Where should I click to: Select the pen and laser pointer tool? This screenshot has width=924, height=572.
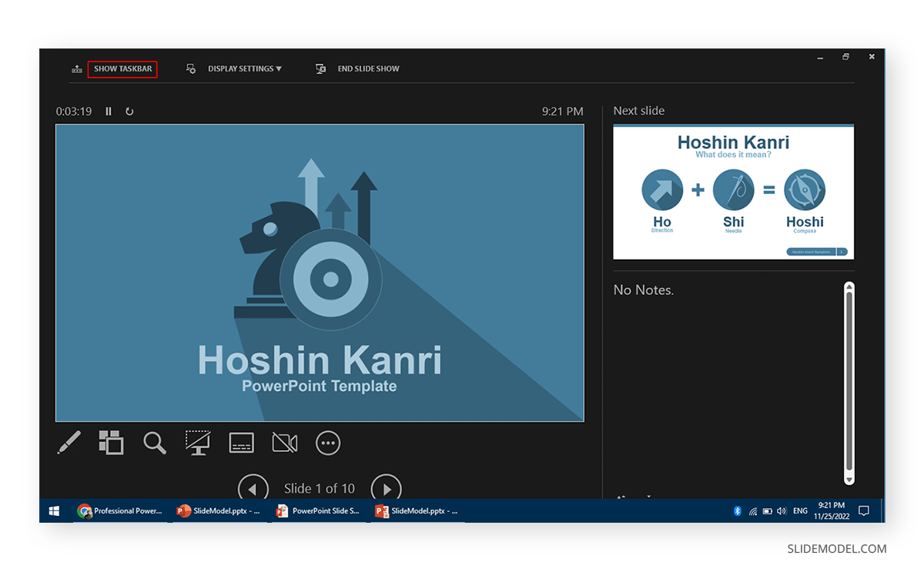(x=69, y=443)
